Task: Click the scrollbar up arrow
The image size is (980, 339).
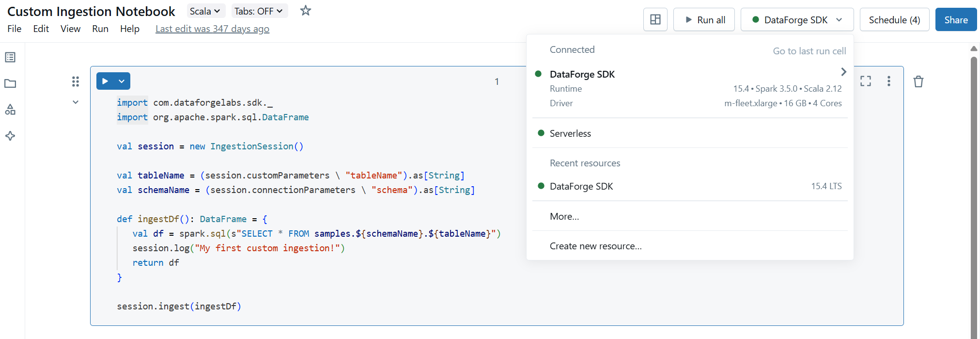Action: coord(974,48)
